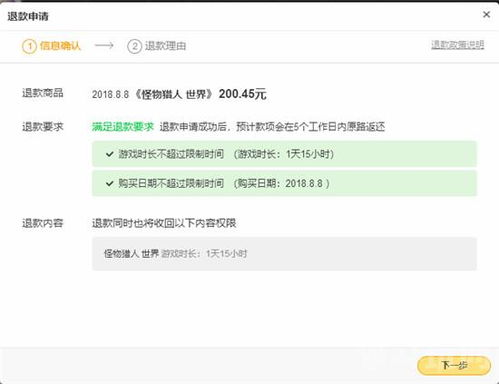Click checkmark icon beside 购买日期不超过限制时间

(110, 183)
